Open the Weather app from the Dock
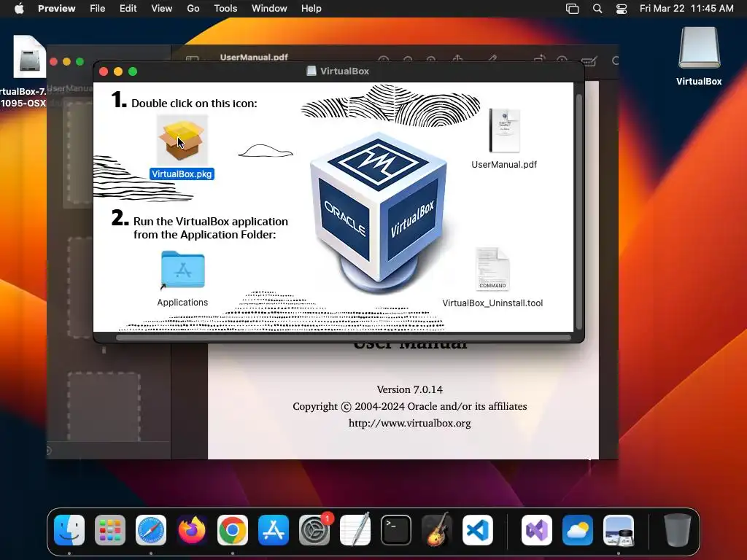 pyautogui.click(x=578, y=530)
